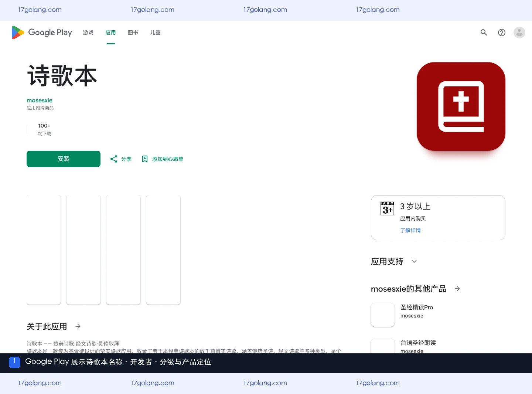532x394 pixels.
Task: Click the mosesxie的其他产品 heading
Action: [409, 289]
